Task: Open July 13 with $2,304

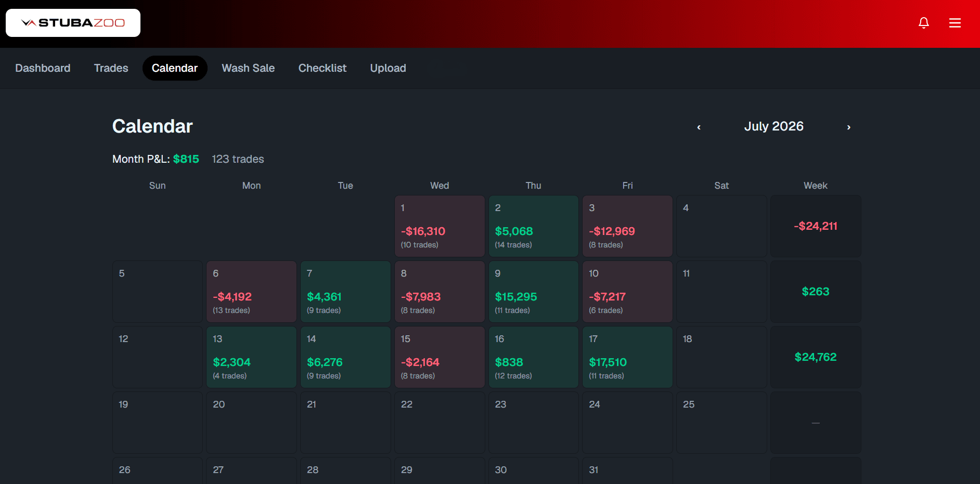Action: [x=252, y=357]
